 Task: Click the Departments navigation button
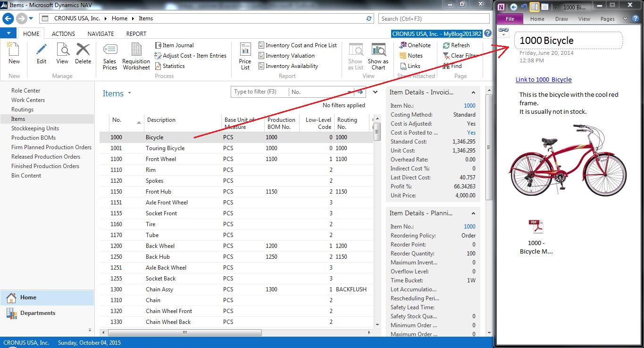pyautogui.click(x=47, y=313)
